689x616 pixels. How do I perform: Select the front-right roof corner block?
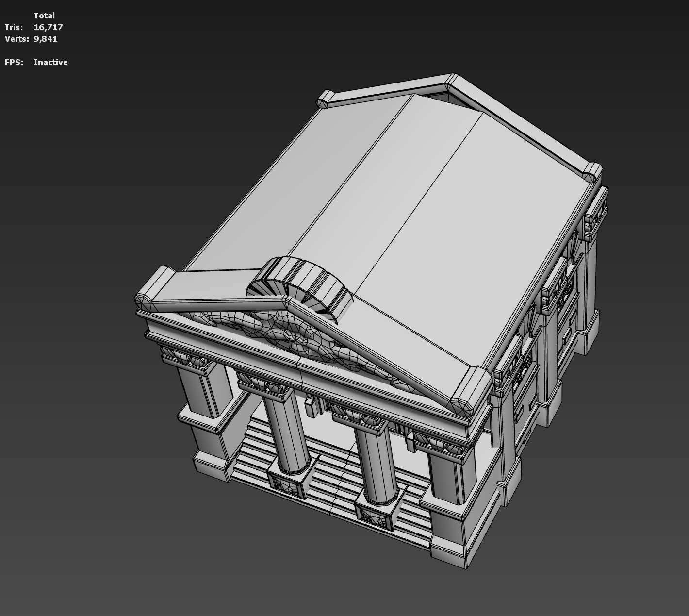(468, 391)
